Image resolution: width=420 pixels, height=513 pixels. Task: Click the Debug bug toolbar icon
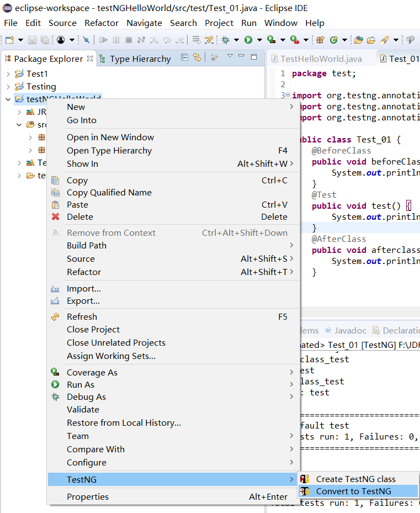pyautogui.click(x=226, y=40)
